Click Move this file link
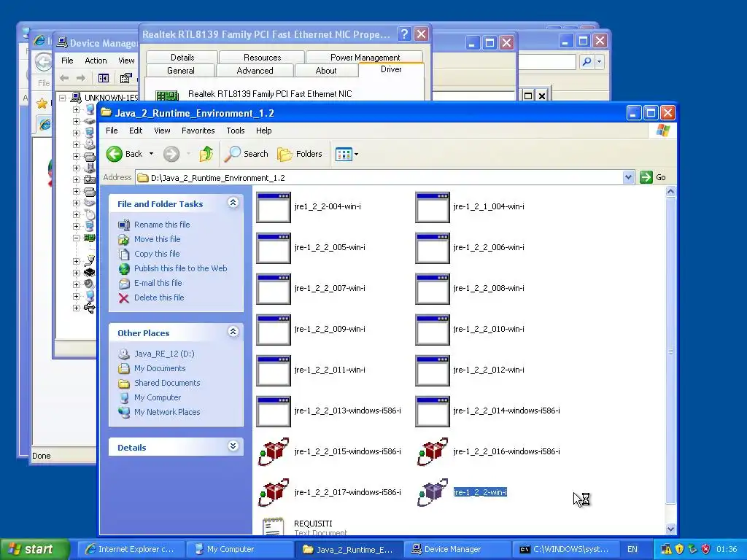This screenshot has height=560, width=747. [158, 239]
